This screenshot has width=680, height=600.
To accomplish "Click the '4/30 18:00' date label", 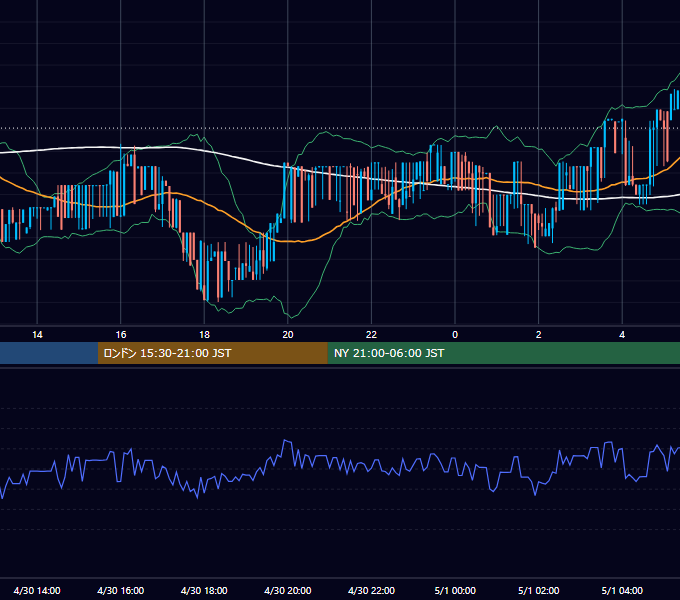I will point(204,590).
